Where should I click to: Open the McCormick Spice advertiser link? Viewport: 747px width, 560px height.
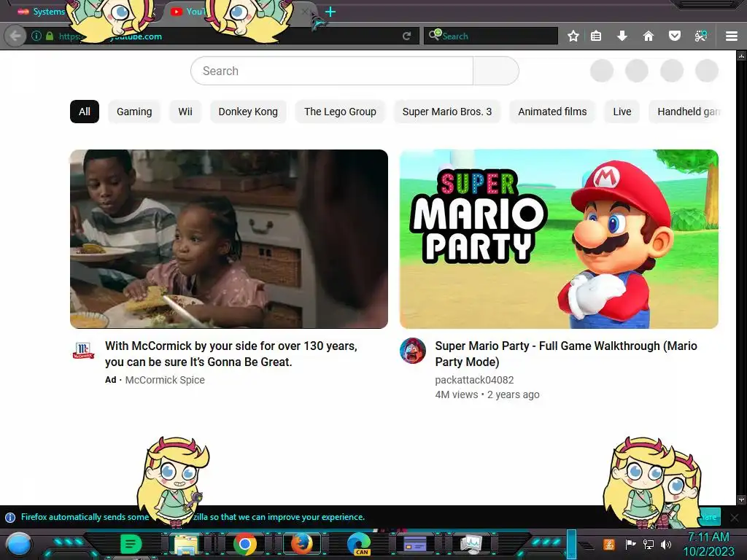[x=165, y=380]
